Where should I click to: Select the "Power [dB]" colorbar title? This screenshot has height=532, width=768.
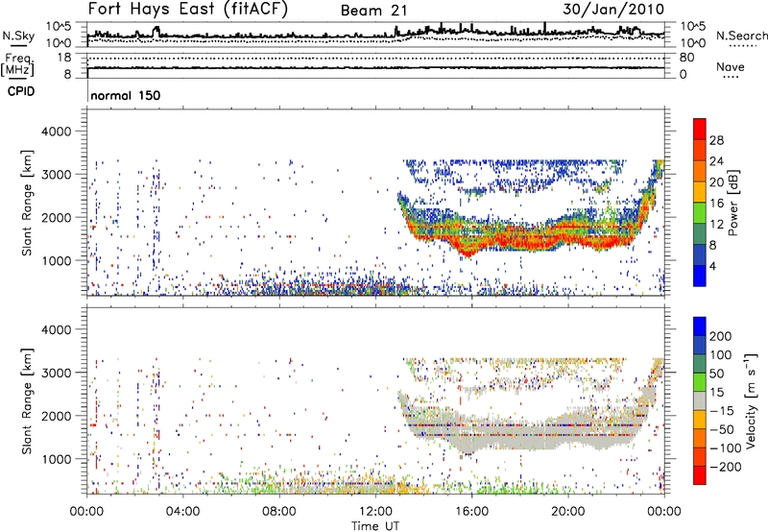click(733, 203)
